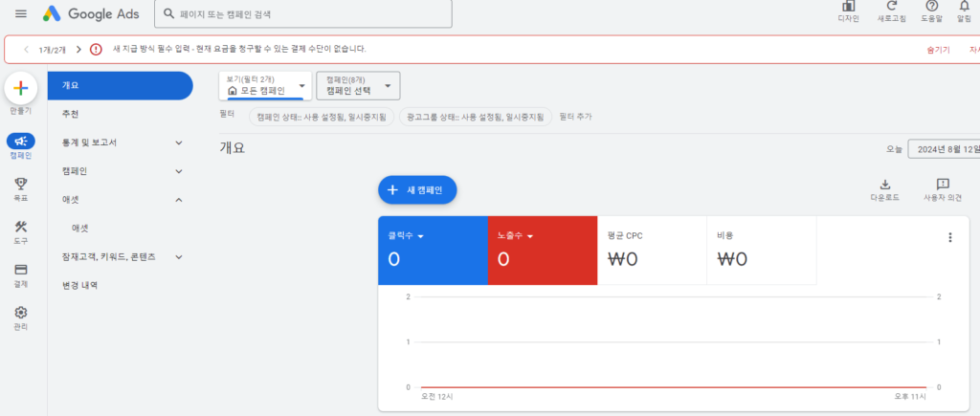Click the red error alert icon
The height and width of the screenshot is (416, 980).
96,50
